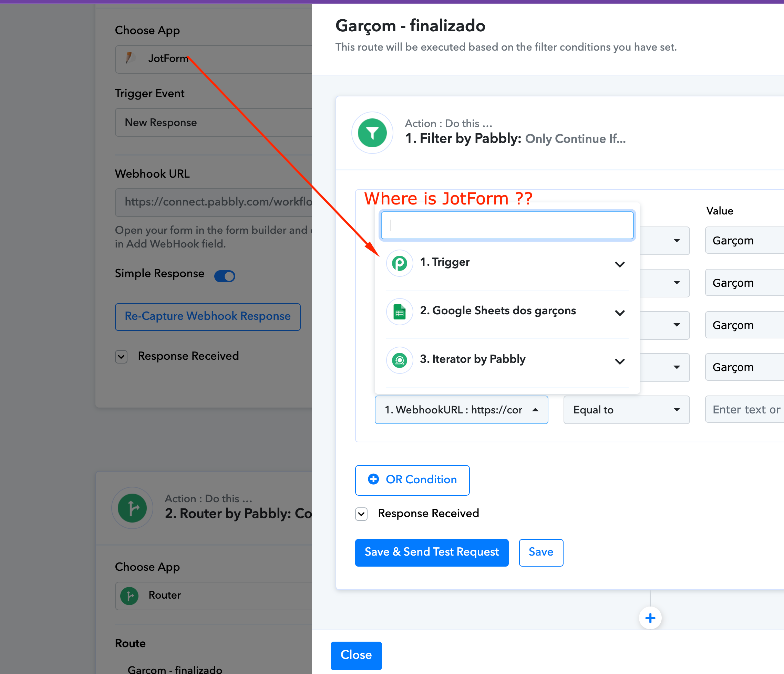Expand the 1. Trigger chevron

click(x=620, y=264)
